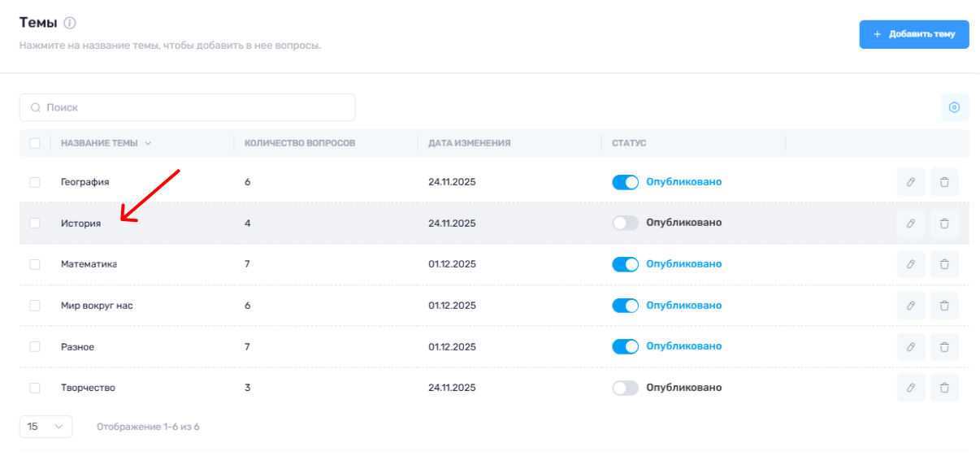Turn off the География publish toggle
980x456 pixels.
[626, 182]
